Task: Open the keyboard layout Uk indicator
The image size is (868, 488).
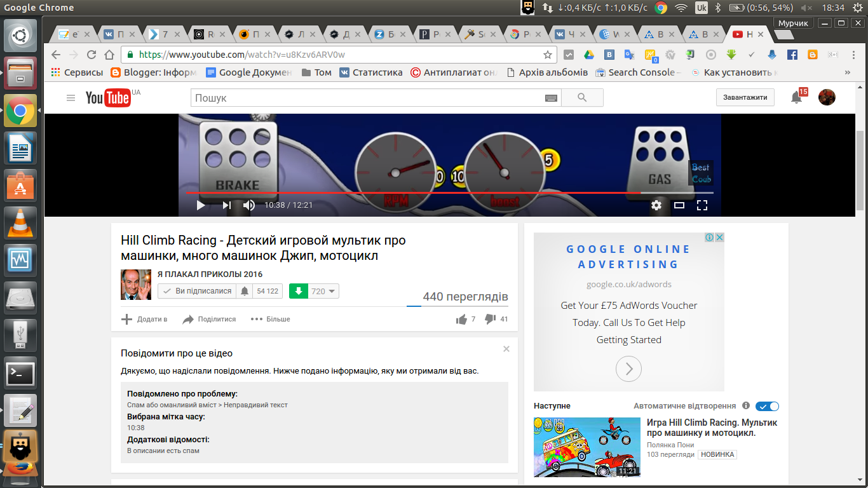Action: pos(702,8)
